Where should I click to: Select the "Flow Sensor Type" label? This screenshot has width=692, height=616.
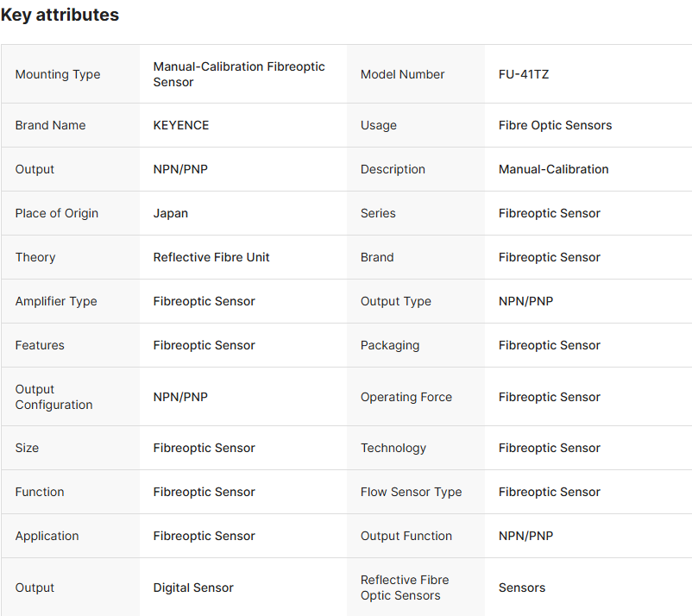point(411,492)
